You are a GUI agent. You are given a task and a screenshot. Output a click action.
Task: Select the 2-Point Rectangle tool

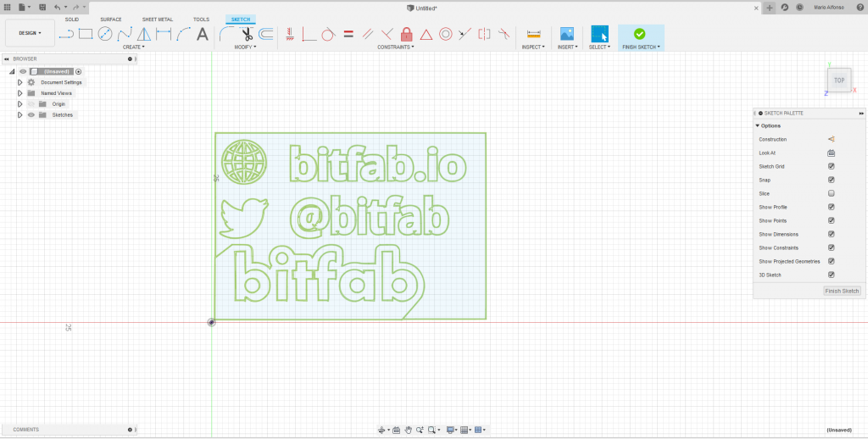[86, 34]
